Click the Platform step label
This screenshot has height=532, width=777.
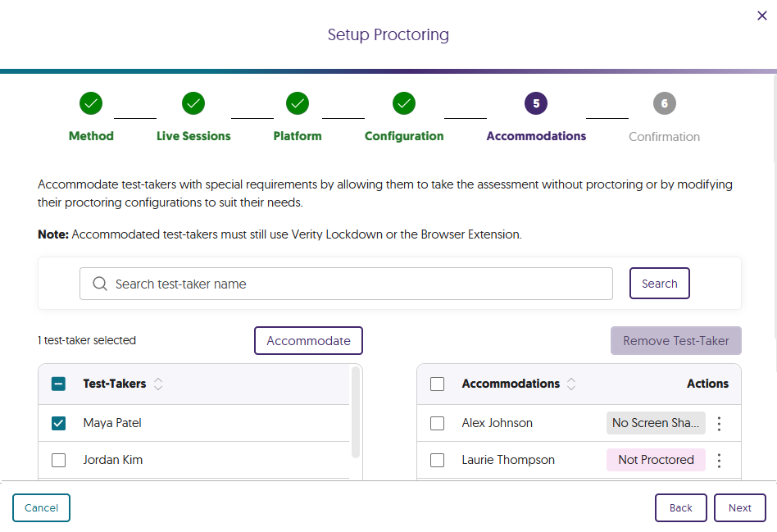[298, 136]
